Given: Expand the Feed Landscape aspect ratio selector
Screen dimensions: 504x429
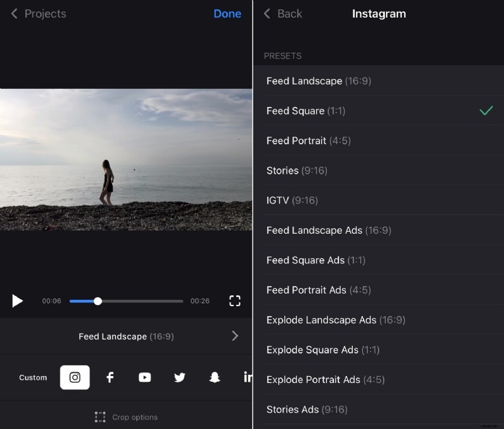Looking at the screenshot, I should point(126,336).
